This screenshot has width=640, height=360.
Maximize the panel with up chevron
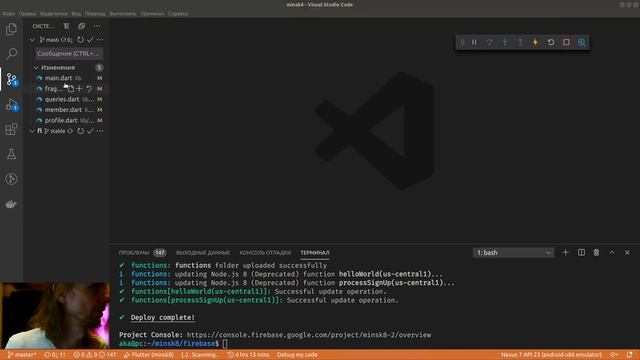tap(612, 253)
